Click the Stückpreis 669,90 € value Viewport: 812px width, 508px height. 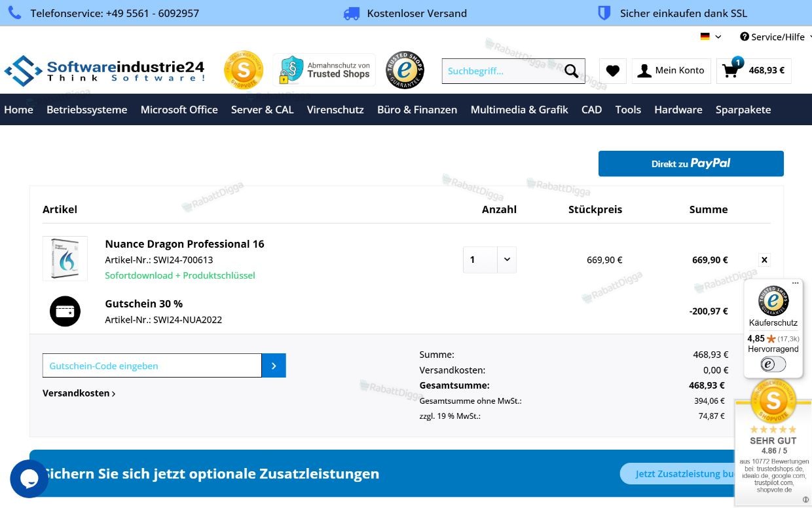(x=604, y=260)
